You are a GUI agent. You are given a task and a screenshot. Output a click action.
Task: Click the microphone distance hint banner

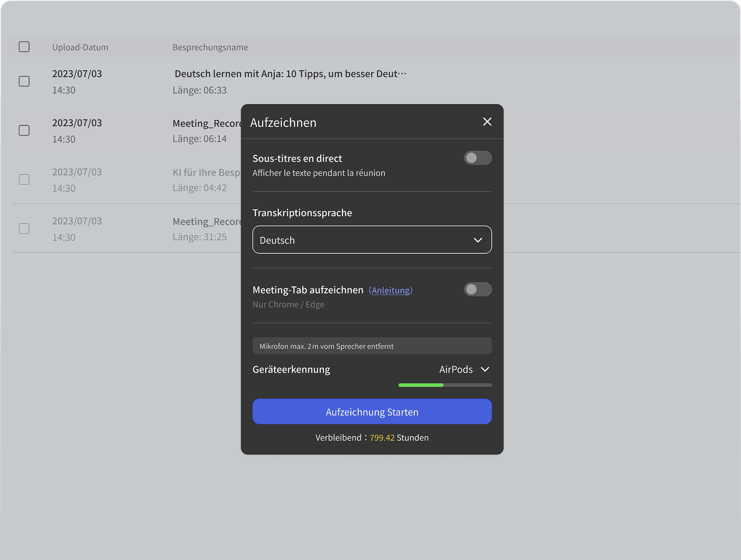[x=372, y=346]
